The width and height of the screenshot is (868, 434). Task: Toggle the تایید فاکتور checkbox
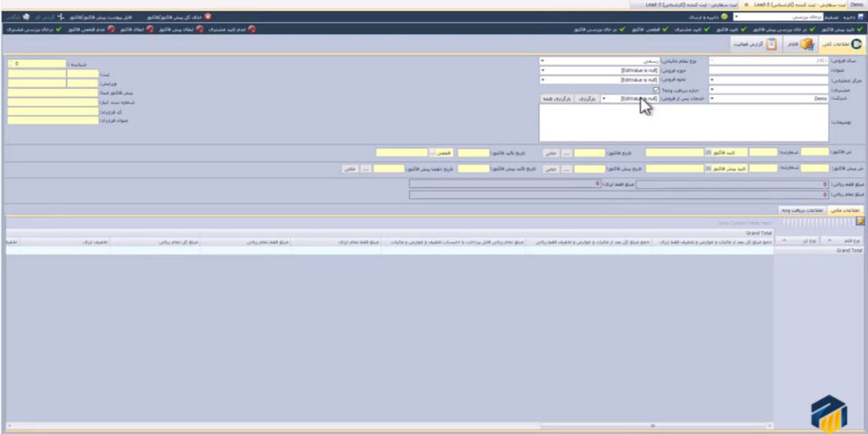point(708,153)
